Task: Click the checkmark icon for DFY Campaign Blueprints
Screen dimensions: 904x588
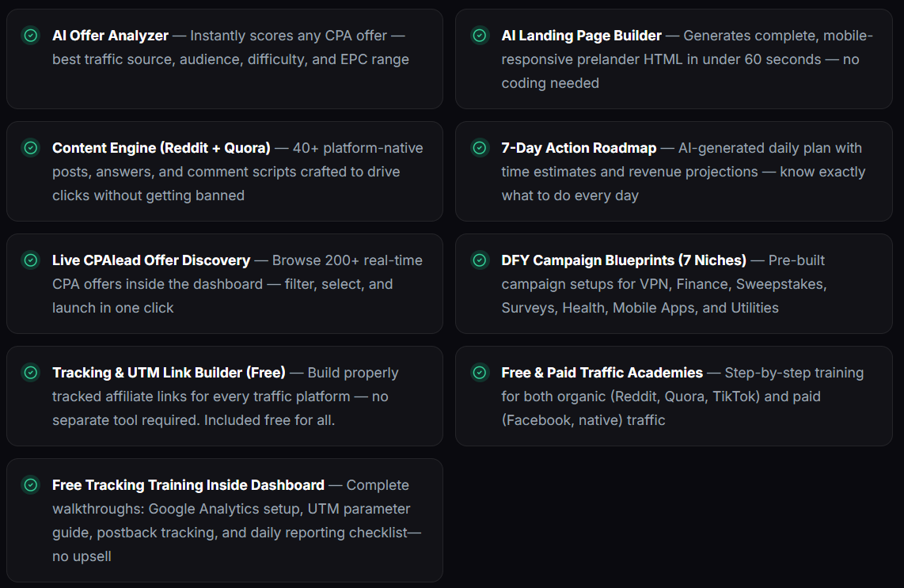Action: tap(480, 260)
